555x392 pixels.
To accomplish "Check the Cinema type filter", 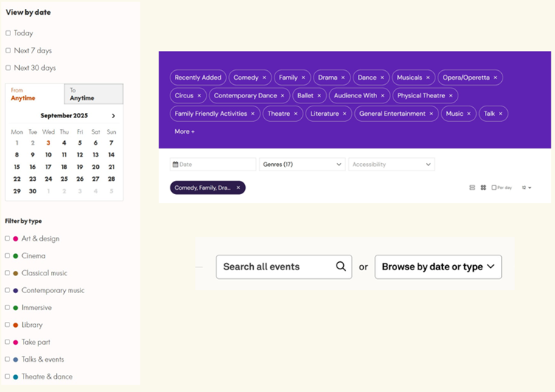I will 7,255.
